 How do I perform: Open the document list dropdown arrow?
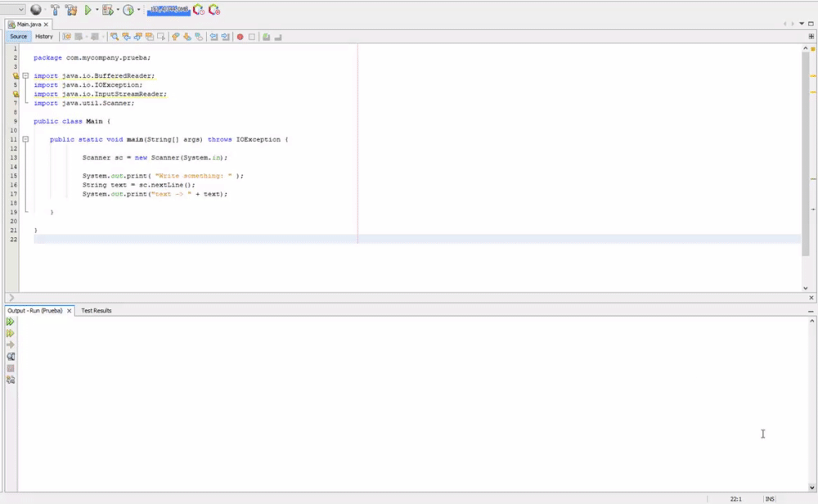click(x=802, y=24)
